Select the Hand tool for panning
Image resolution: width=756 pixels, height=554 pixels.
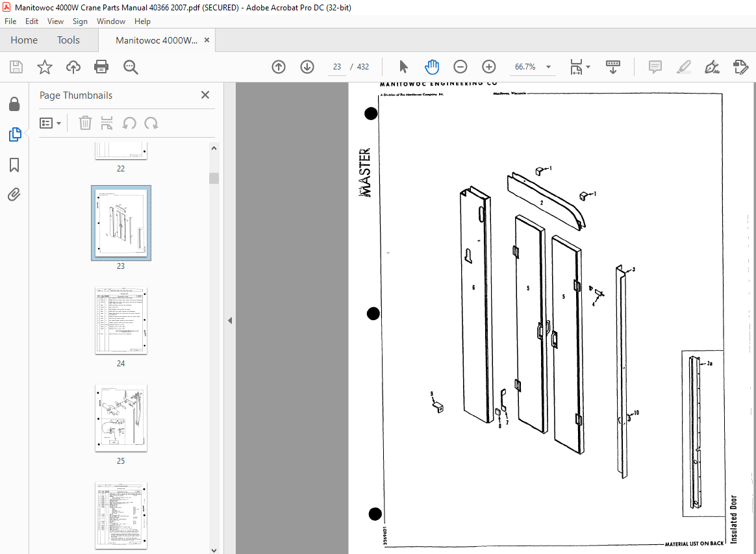[432, 66]
